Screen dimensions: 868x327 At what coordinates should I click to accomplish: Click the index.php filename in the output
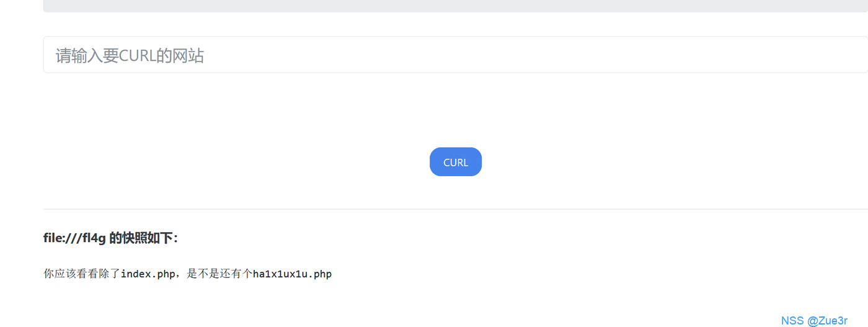pos(148,274)
